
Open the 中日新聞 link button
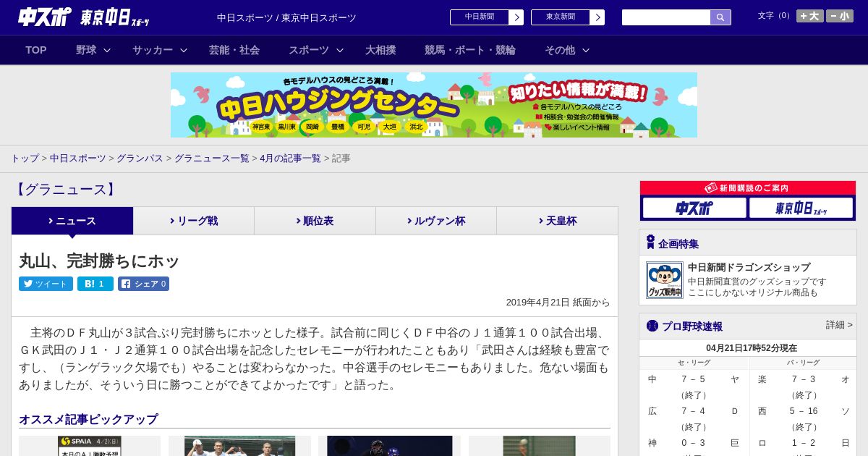[487, 17]
